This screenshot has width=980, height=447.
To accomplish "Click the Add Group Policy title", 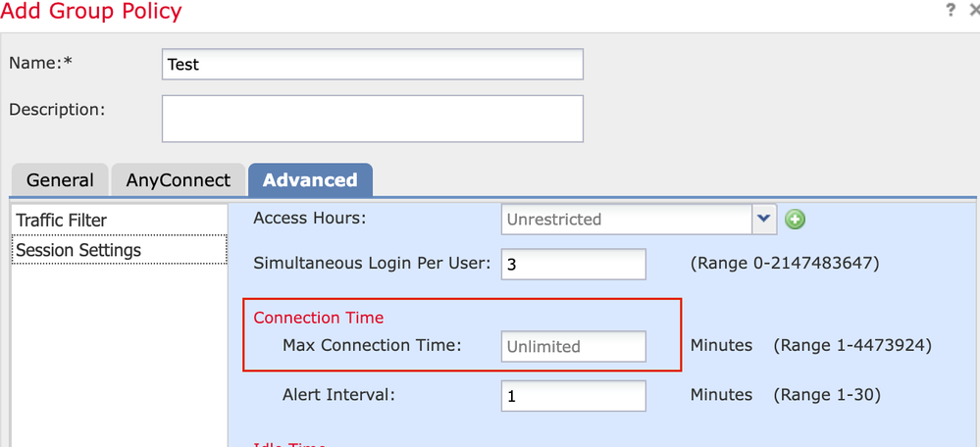I will click(91, 11).
